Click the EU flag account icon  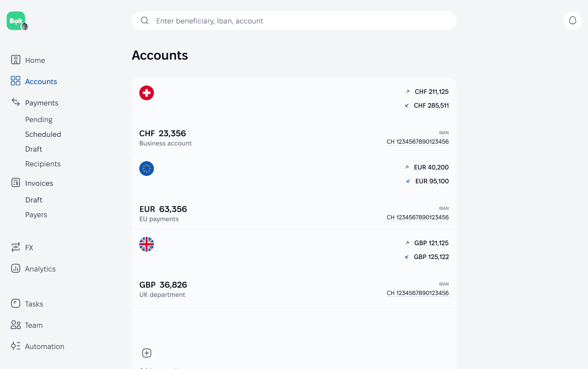pos(147,169)
